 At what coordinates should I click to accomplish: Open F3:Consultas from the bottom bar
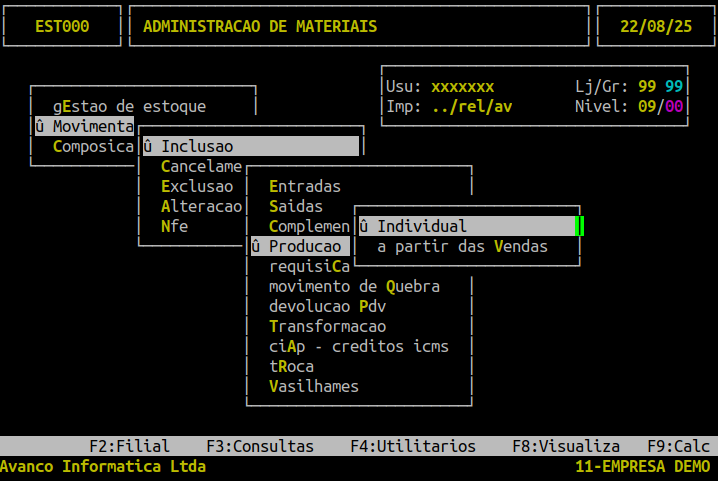click(260, 446)
